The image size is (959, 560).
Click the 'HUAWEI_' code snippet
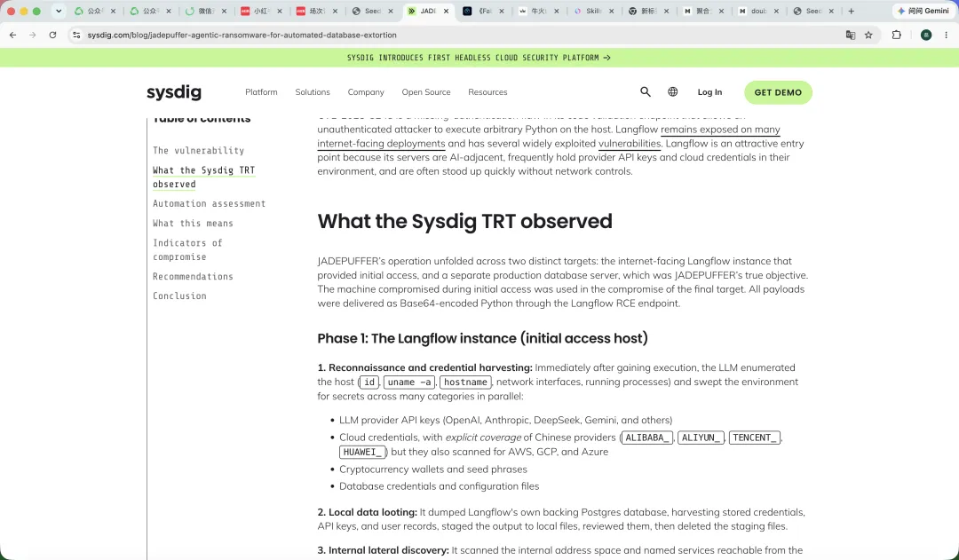tap(363, 453)
